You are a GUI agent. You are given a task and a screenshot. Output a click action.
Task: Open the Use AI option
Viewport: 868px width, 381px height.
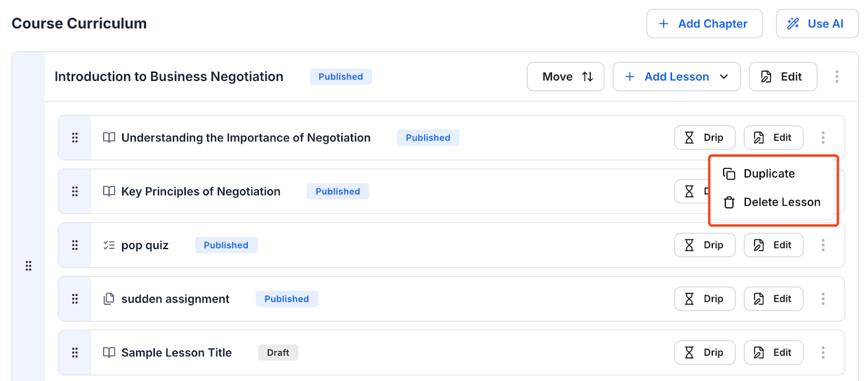click(x=817, y=24)
